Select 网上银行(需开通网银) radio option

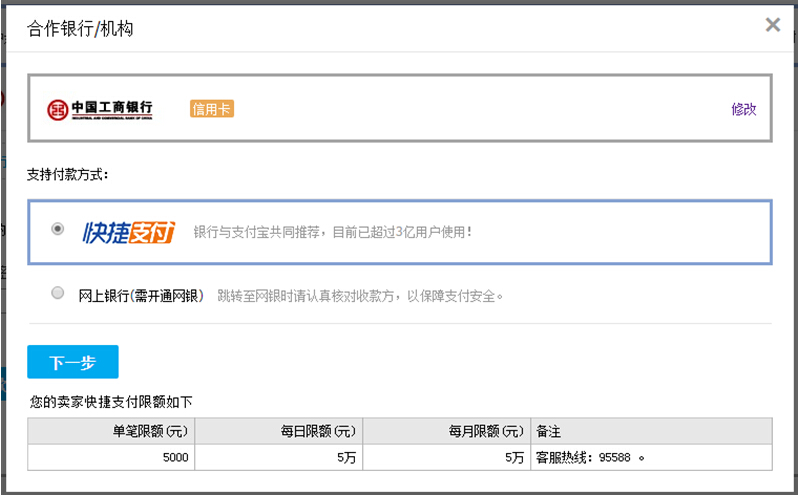point(58,293)
